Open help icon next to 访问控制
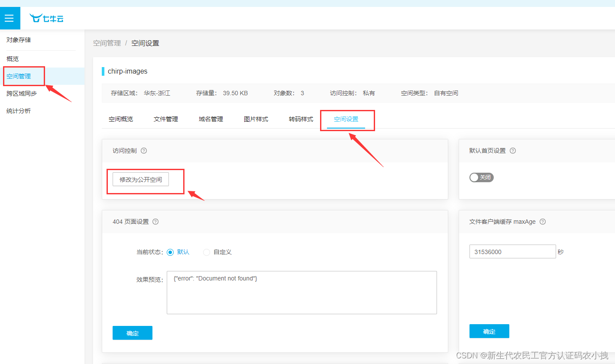Image resolution: width=615 pixels, height=364 pixels. (x=144, y=151)
